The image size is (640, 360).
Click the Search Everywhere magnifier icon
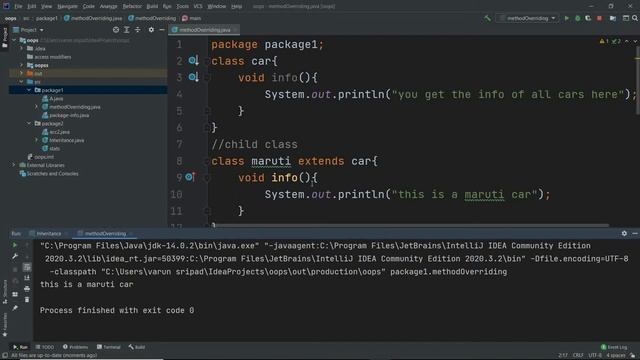635,18
